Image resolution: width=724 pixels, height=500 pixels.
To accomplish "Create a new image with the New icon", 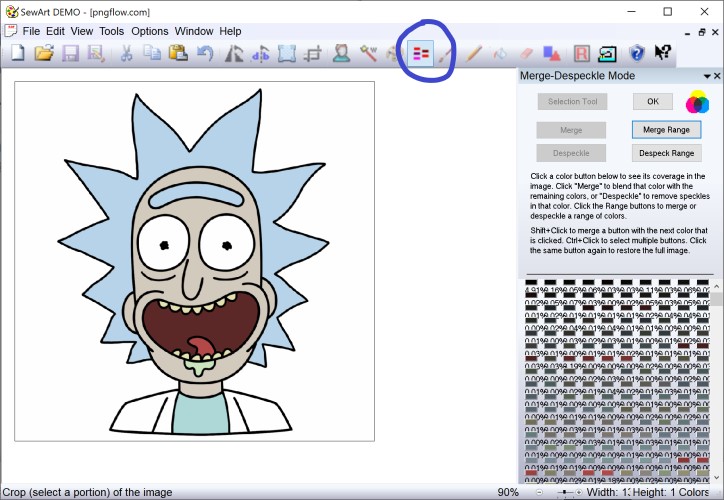I will [x=17, y=53].
